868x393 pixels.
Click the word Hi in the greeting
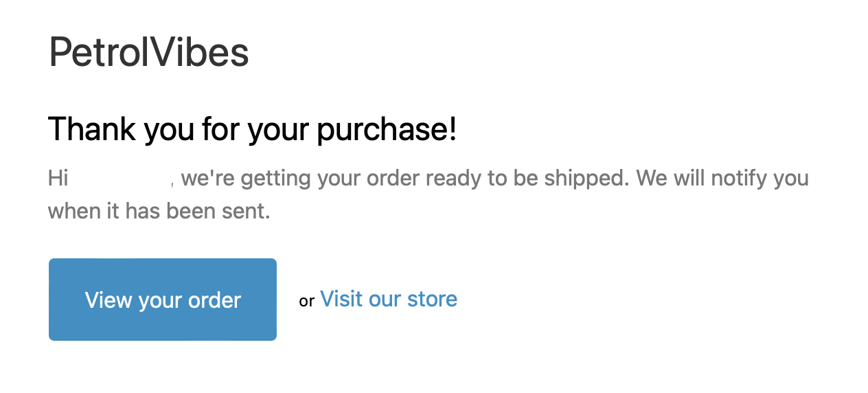coord(58,178)
